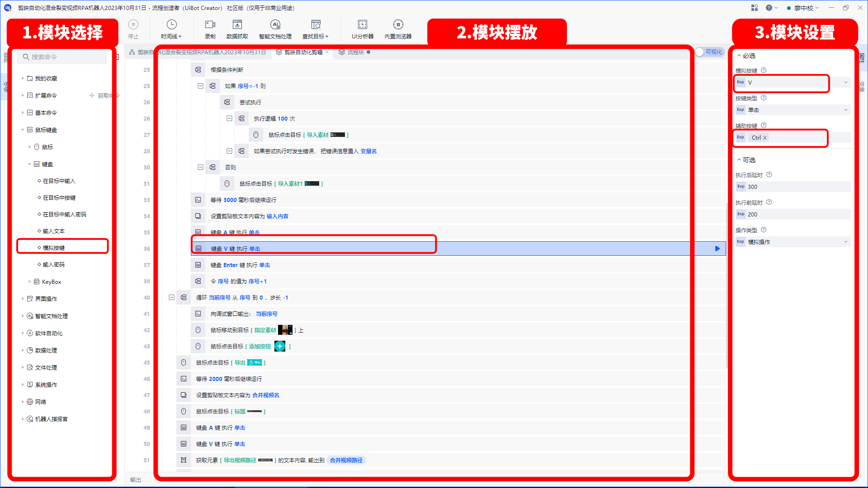This screenshot has width=868, height=488.
Task: Switch to the 剪映自动化剪辑 tab
Action: (x=303, y=52)
